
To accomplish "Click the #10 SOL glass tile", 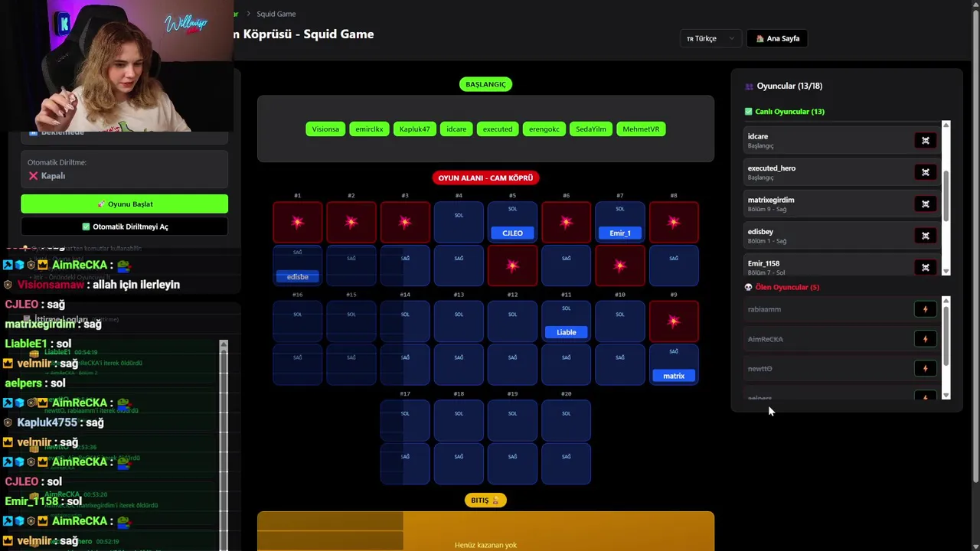I will click(x=619, y=321).
